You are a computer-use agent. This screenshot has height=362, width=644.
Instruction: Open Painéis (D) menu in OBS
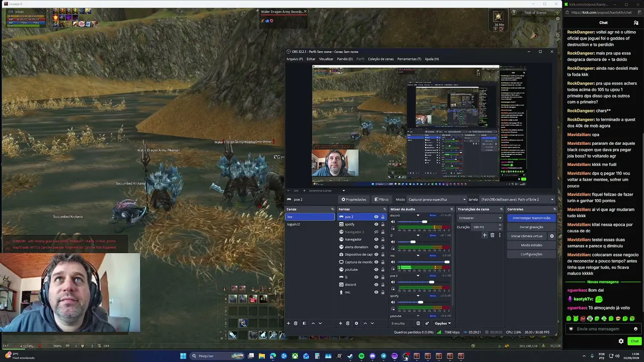[345, 59]
